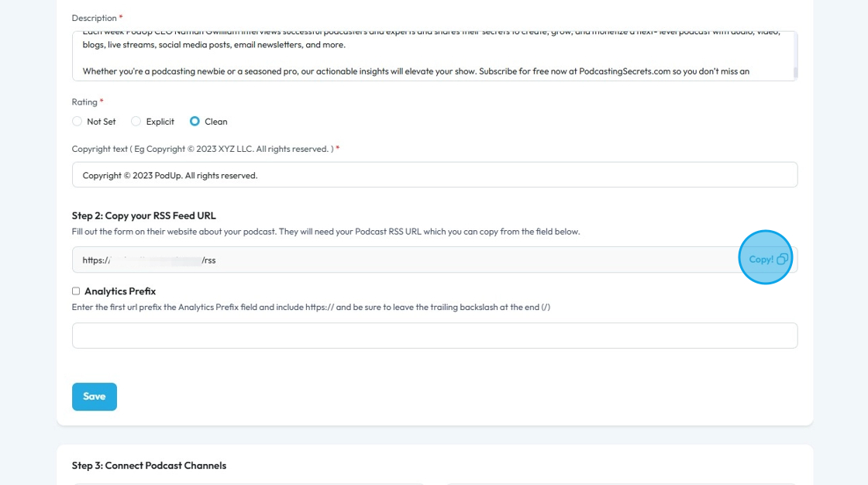
Task: Click the copy icon beside the RSS URL
Action: [x=782, y=260]
